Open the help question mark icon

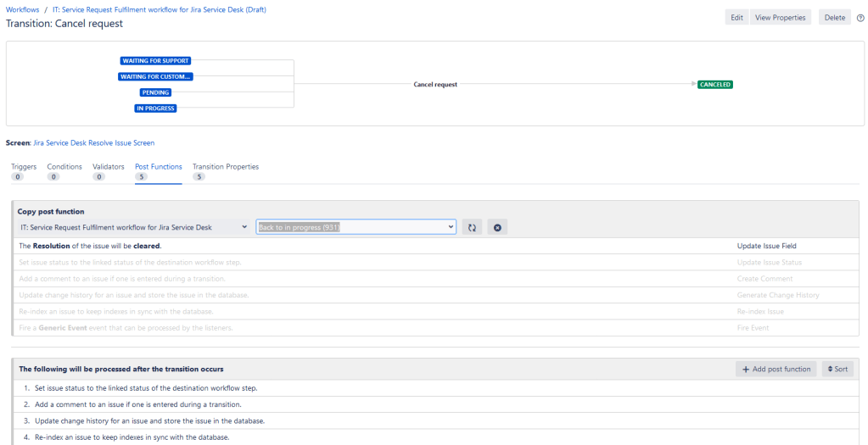[860, 18]
